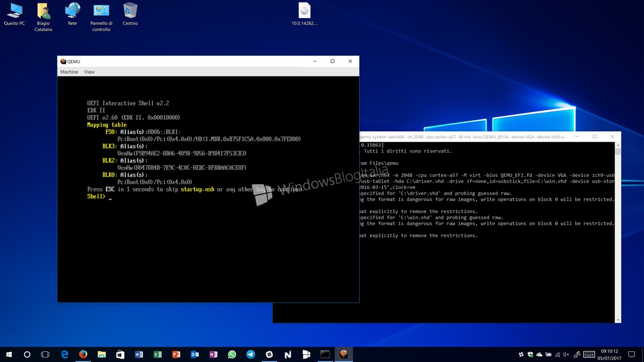Open Cortana search circle on taskbar
The height and width of the screenshot is (362, 644).
coord(27,354)
